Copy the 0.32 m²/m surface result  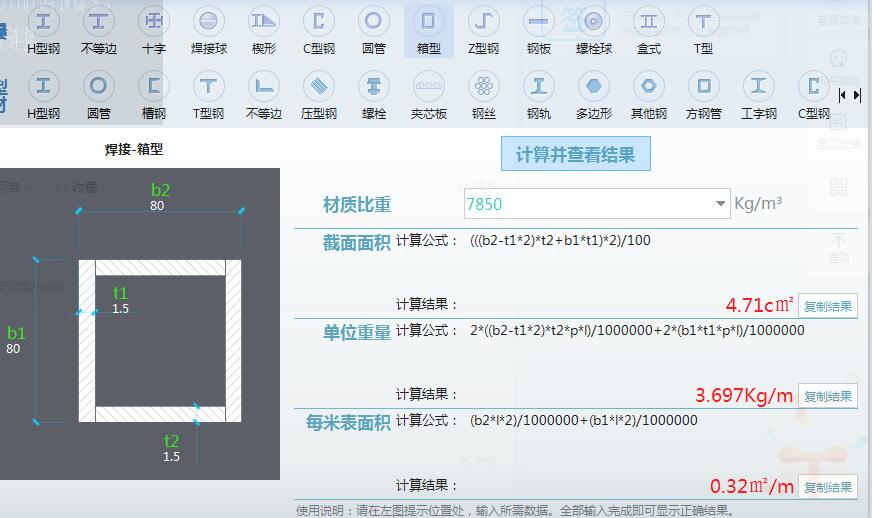[828, 487]
